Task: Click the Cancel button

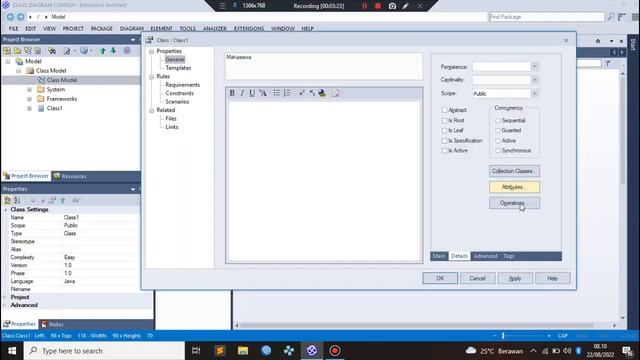Action: pos(478,278)
